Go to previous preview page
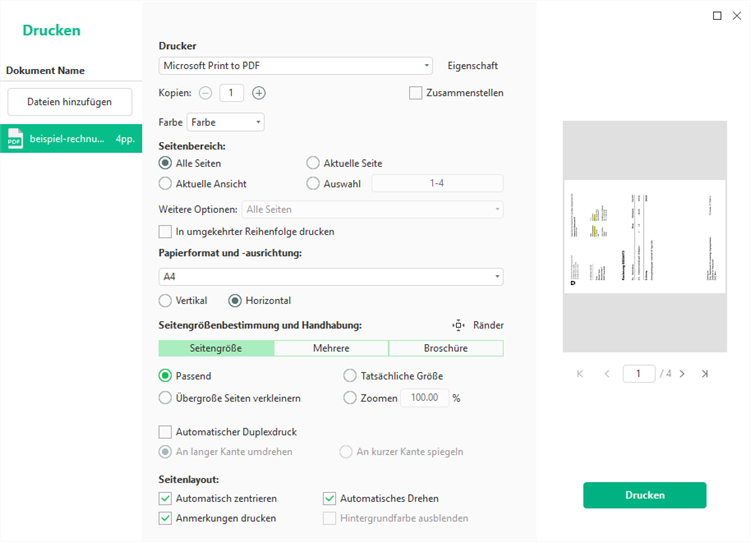 pos(607,374)
